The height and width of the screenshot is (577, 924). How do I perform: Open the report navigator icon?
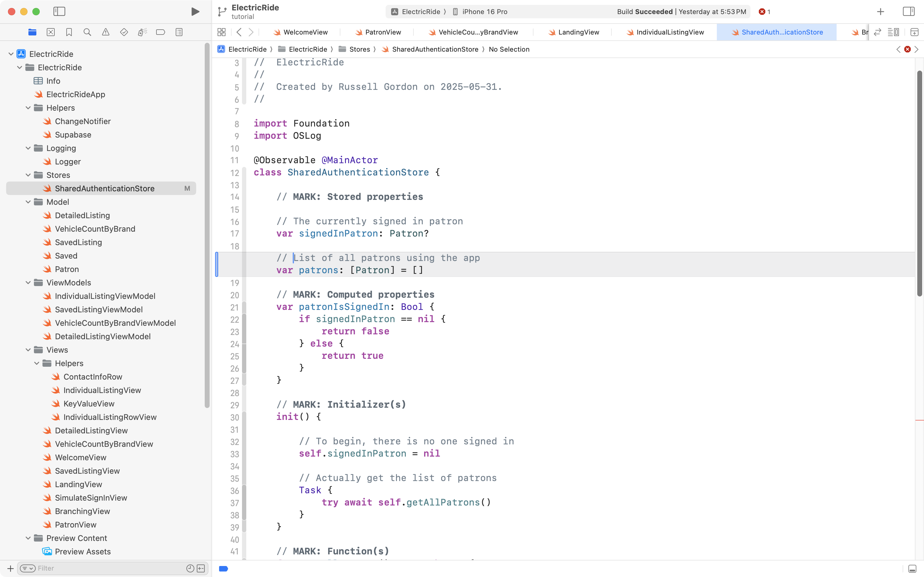point(179,32)
